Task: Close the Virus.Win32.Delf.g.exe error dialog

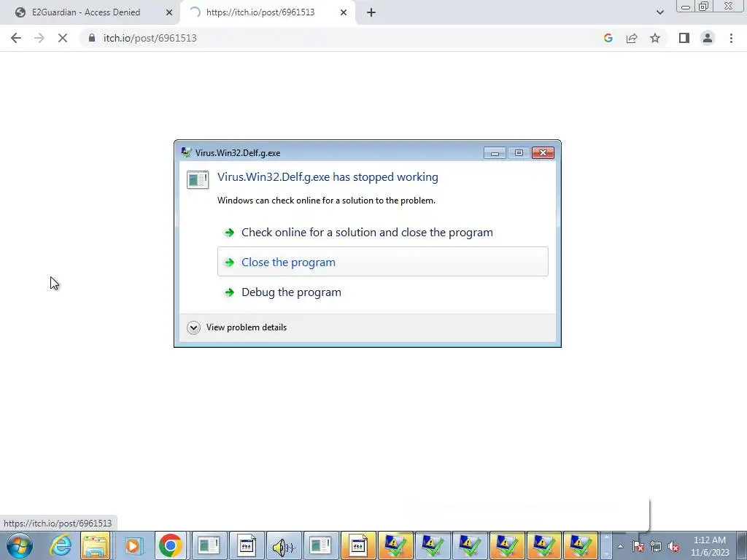Action: tap(543, 152)
